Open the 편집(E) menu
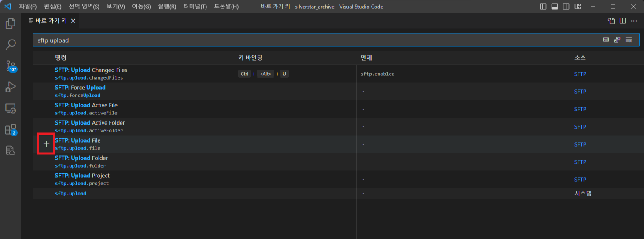The image size is (644, 239). click(52, 7)
